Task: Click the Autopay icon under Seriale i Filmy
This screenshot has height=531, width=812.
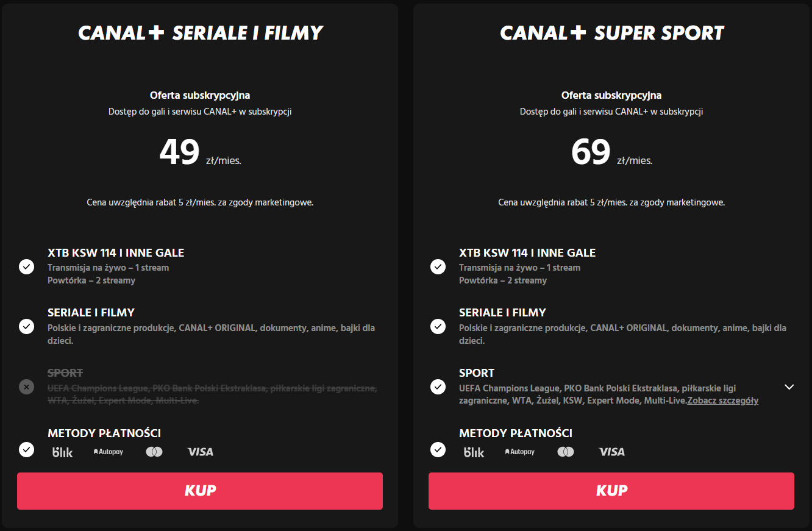Action: coord(108,451)
